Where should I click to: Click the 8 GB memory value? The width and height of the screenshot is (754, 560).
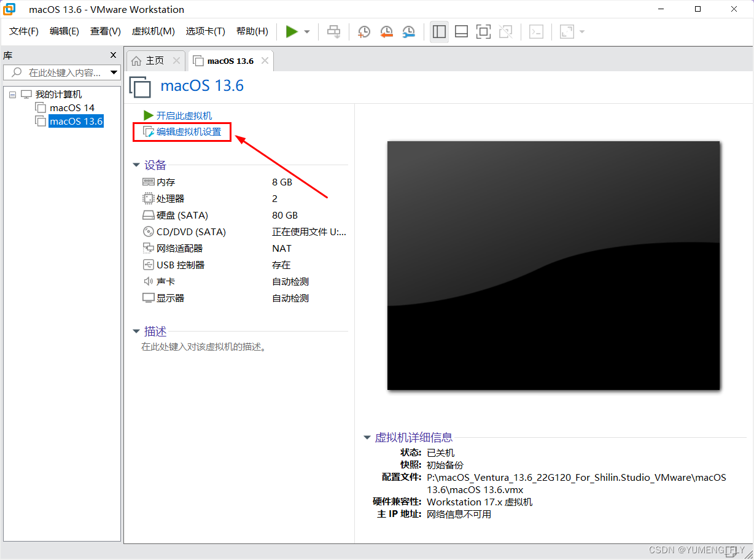click(x=282, y=182)
